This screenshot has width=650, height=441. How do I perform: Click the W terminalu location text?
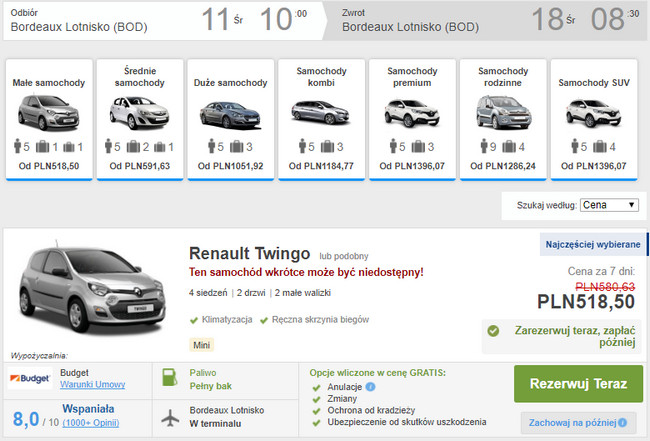pos(215,424)
